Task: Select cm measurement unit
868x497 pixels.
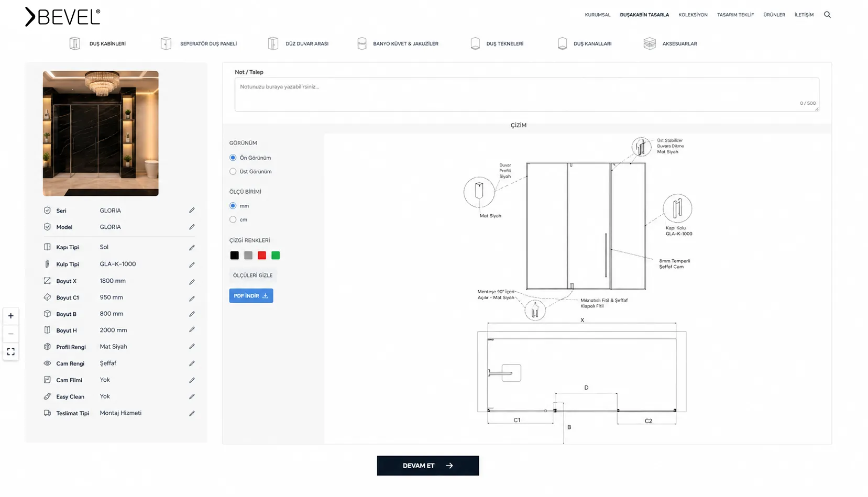Action: (x=233, y=219)
